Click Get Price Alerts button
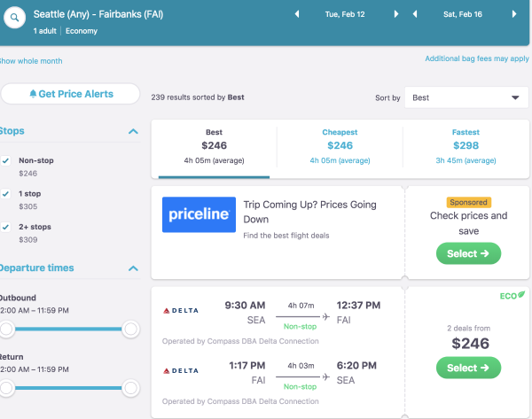The height and width of the screenshot is (419, 532). tap(71, 94)
